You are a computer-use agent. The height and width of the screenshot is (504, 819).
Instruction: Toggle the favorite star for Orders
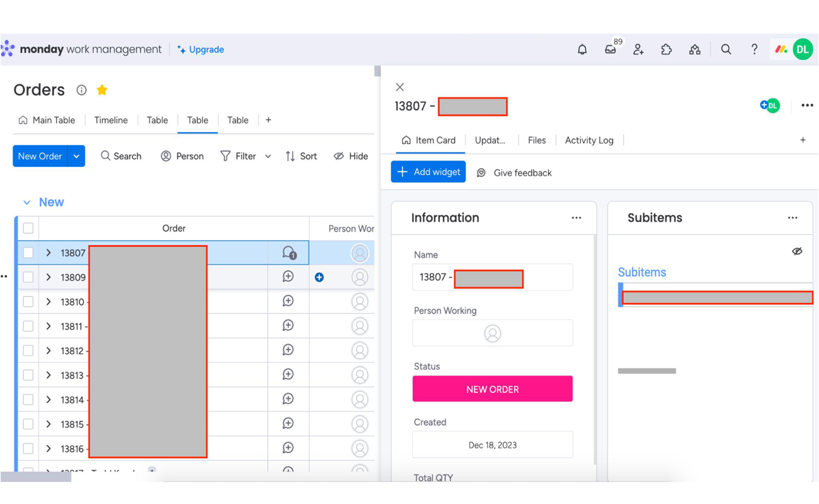pos(102,90)
